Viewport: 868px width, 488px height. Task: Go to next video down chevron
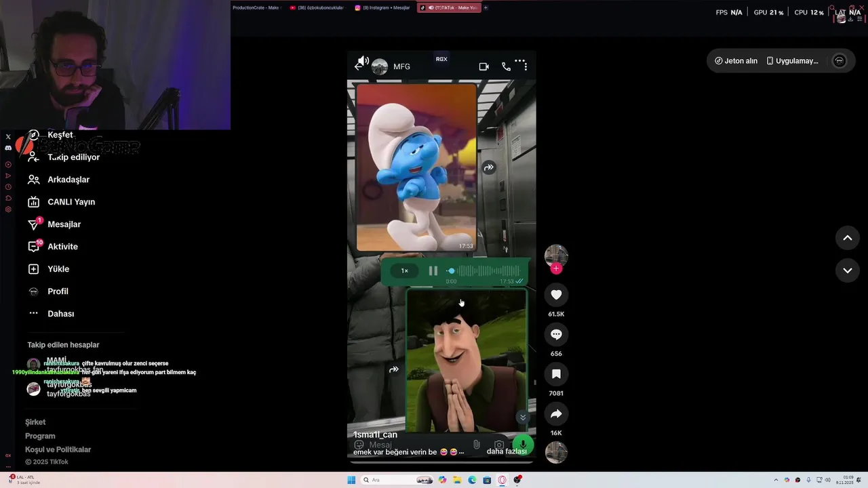click(847, 270)
